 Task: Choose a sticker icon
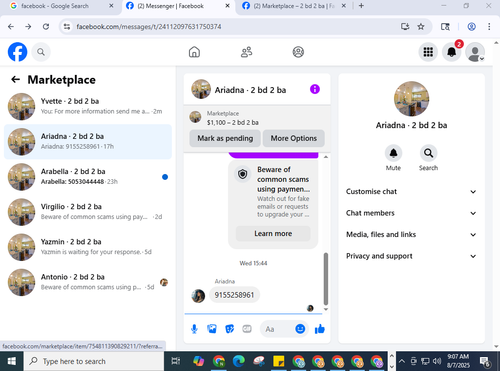(x=230, y=329)
